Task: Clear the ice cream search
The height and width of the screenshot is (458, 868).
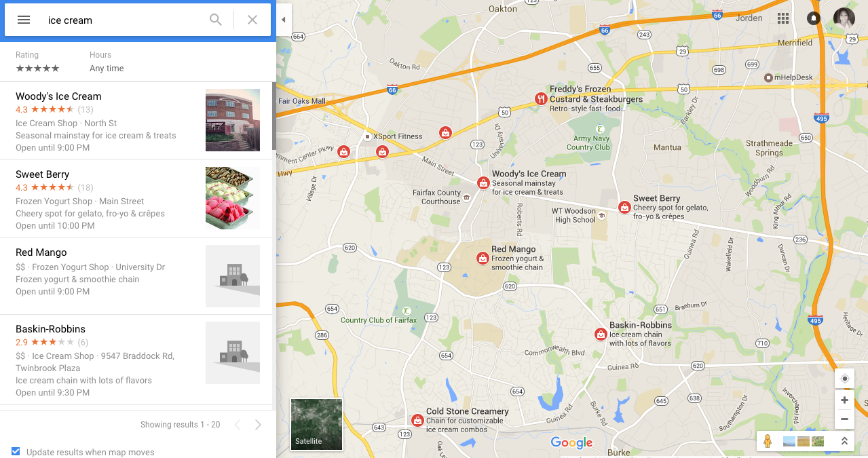Action: [252, 20]
